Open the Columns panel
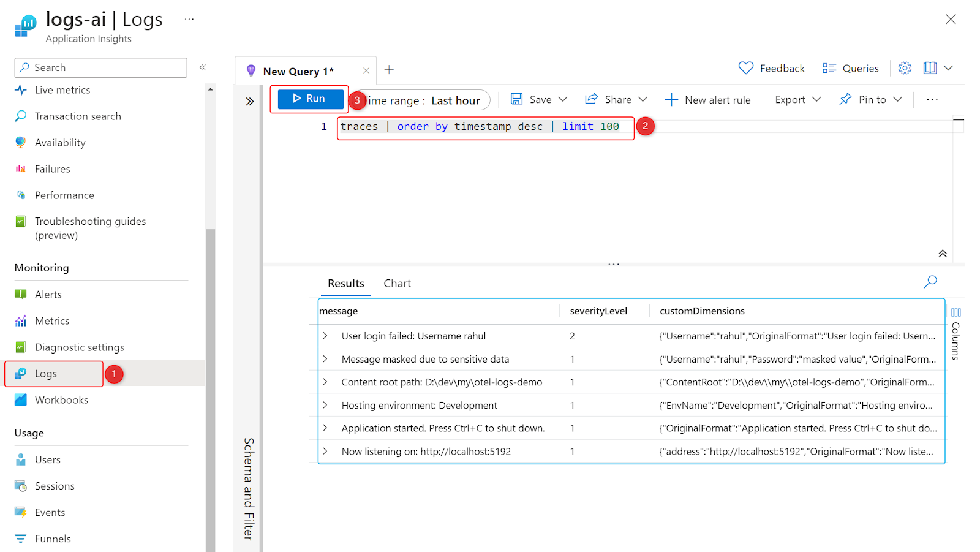Image resolution: width=980 pixels, height=552 pixels. pyautogui.click(x=956, y=334)
